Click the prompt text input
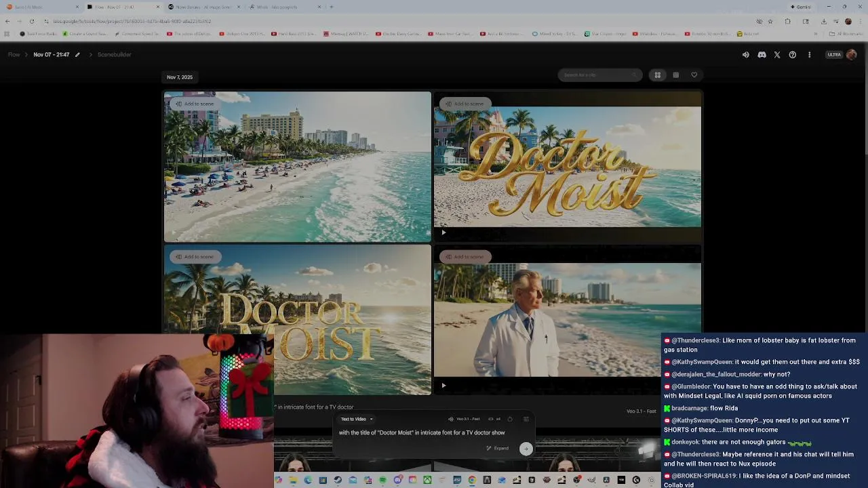868x488 pixels. (x=422, y=432)
